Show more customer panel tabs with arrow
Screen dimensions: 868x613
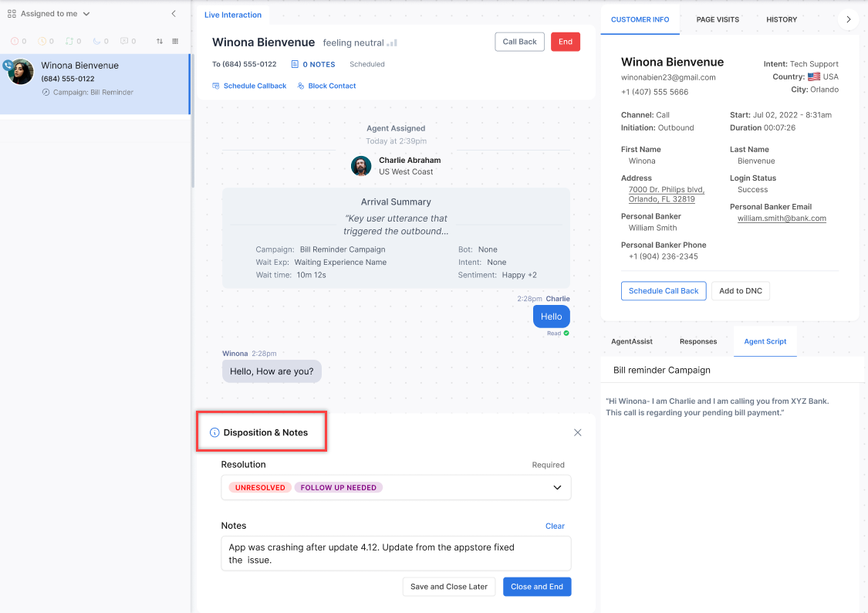point(847,19)
